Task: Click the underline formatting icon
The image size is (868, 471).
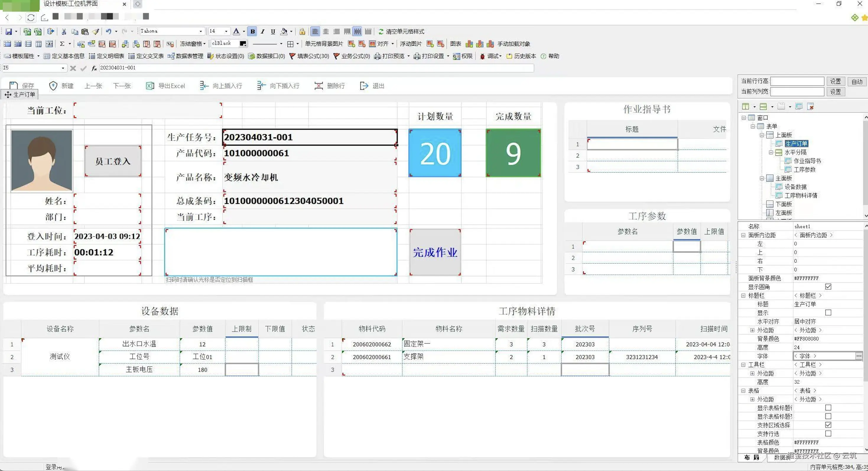Action: (x=273, y=31)
